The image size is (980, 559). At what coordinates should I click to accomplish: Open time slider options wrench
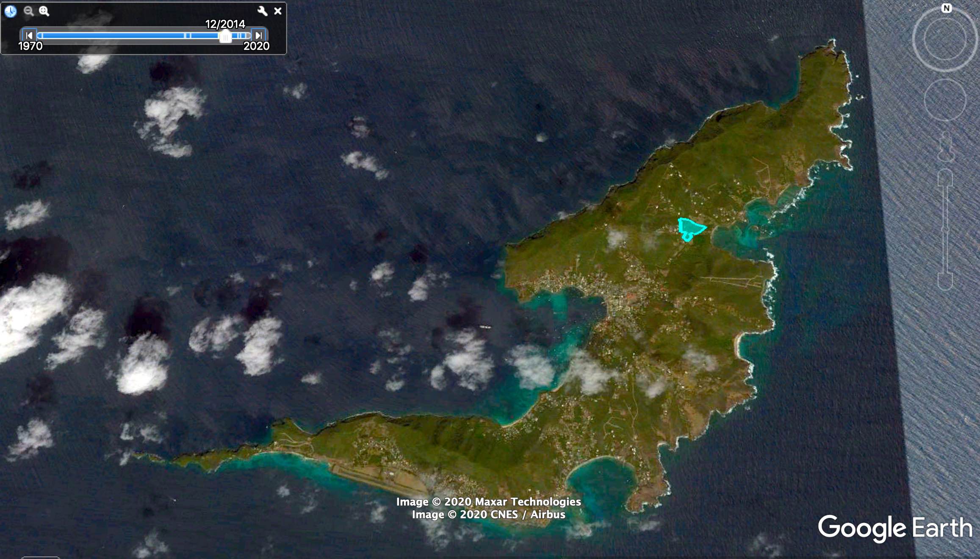click(x=262, y=11)
